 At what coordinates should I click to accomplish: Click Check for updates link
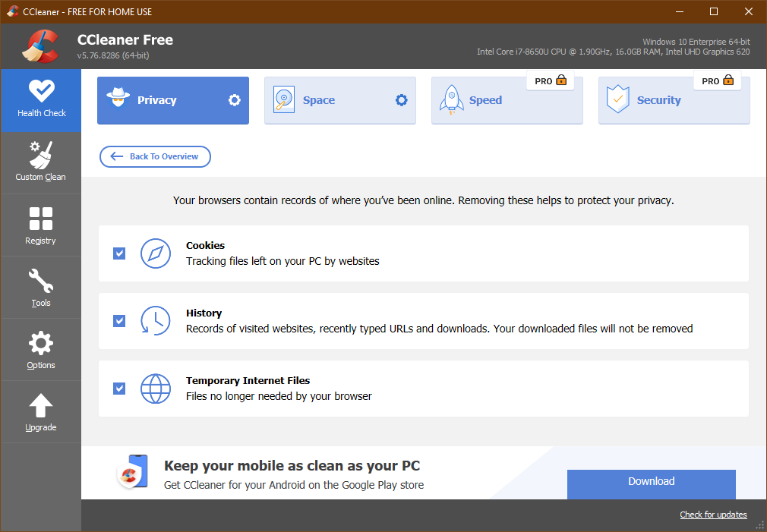(x=713, y=515)
